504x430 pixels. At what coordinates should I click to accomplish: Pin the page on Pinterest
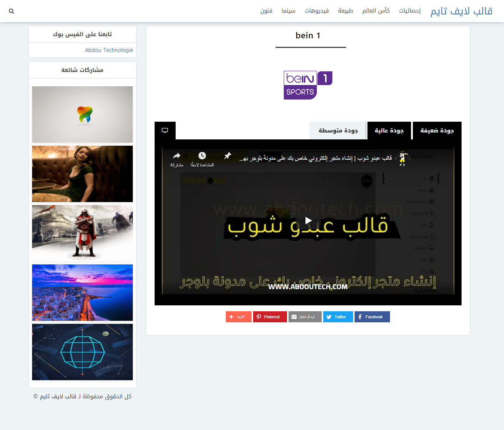(270, 317)
